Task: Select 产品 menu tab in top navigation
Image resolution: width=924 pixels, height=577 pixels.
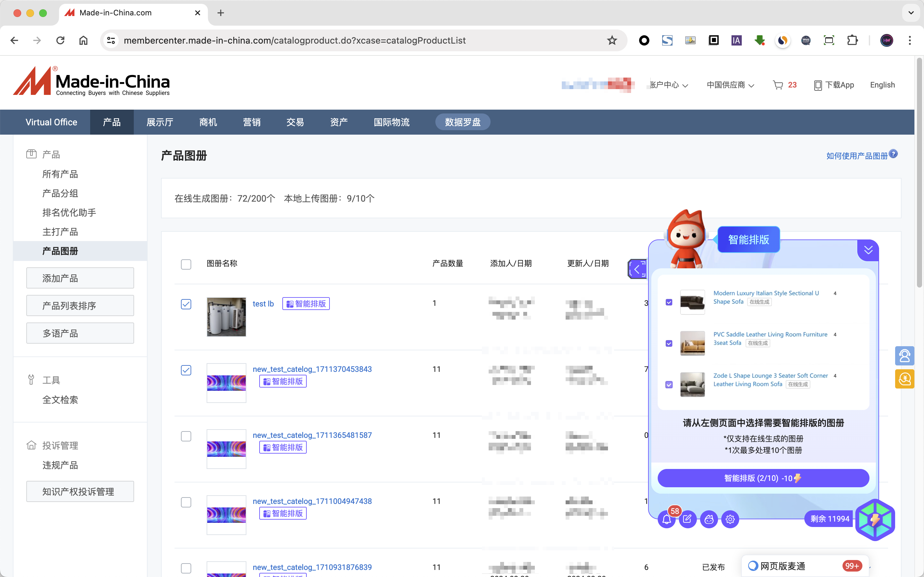Action: (111, 121)
